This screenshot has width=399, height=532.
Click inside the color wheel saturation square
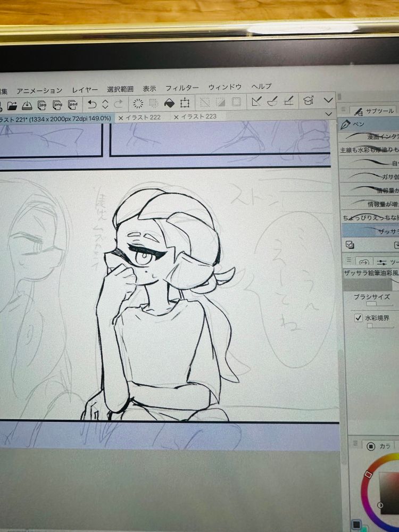click(389, 492)
